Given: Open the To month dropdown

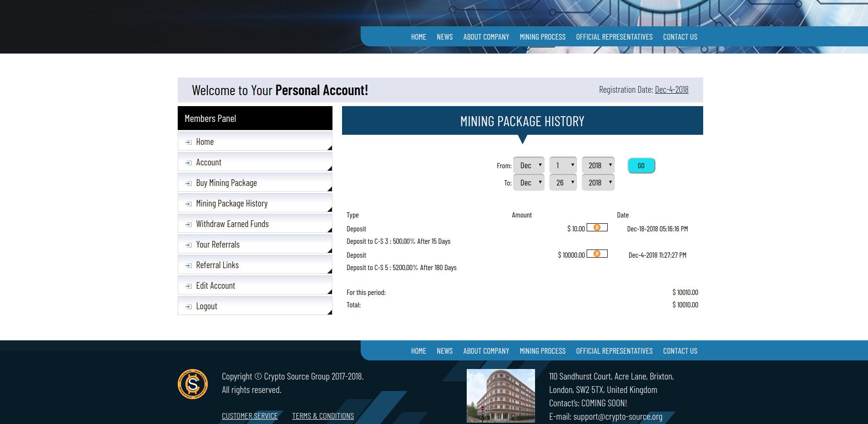Looking at the screenshot, I should [x=528, y=183].
